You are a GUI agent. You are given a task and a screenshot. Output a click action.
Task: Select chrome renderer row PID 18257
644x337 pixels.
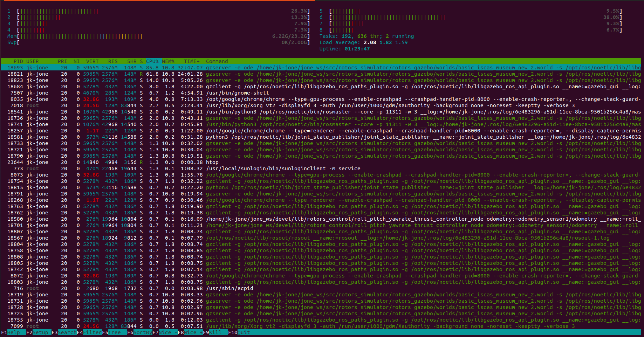click(321, 131)
